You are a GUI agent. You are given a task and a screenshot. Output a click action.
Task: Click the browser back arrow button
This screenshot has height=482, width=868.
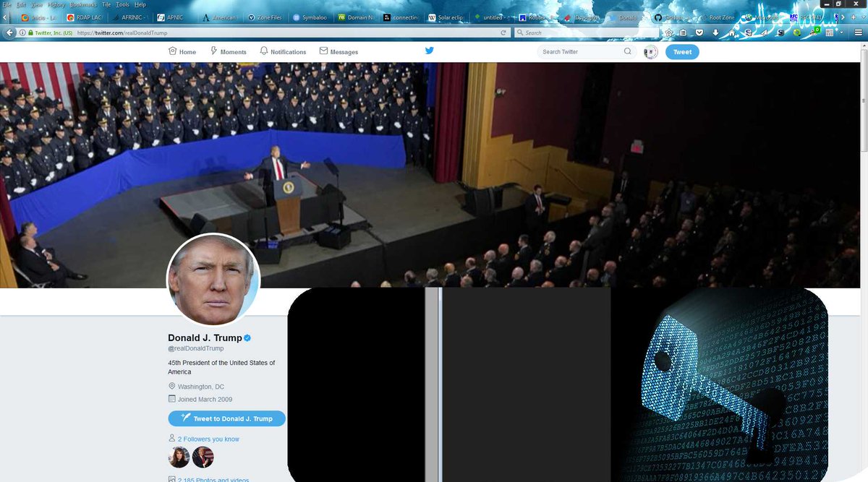[8, 33]
